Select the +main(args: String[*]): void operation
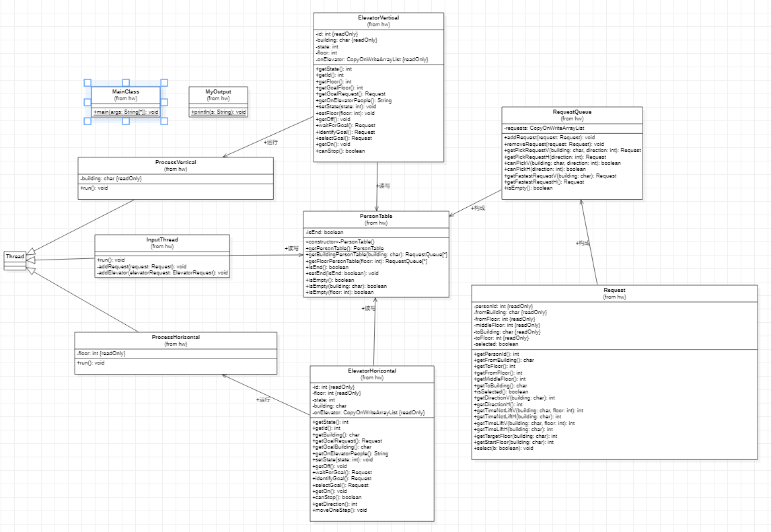The image size is (771, 532). [126, 112]
